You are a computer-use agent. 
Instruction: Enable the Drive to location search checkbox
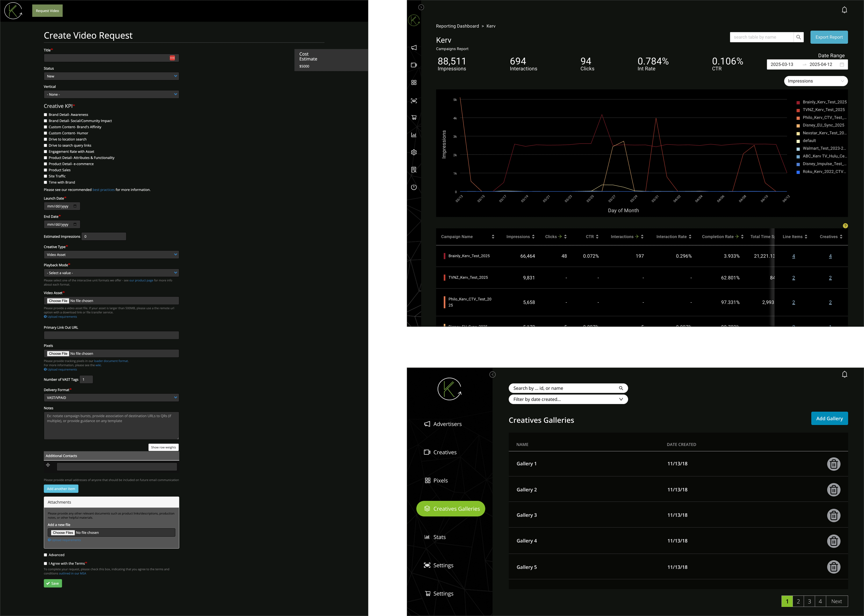tap(46, 139)
